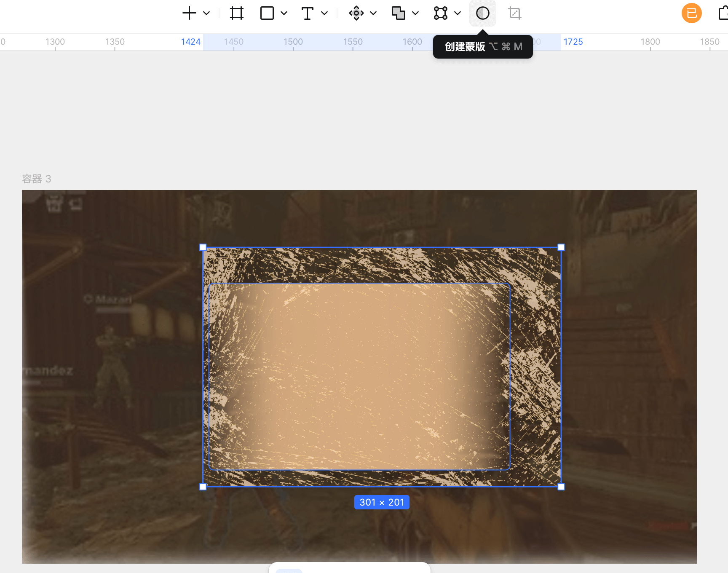728x573 pixels.
Task: Expand the shape tool dropdown arrow
Action: 284,13
